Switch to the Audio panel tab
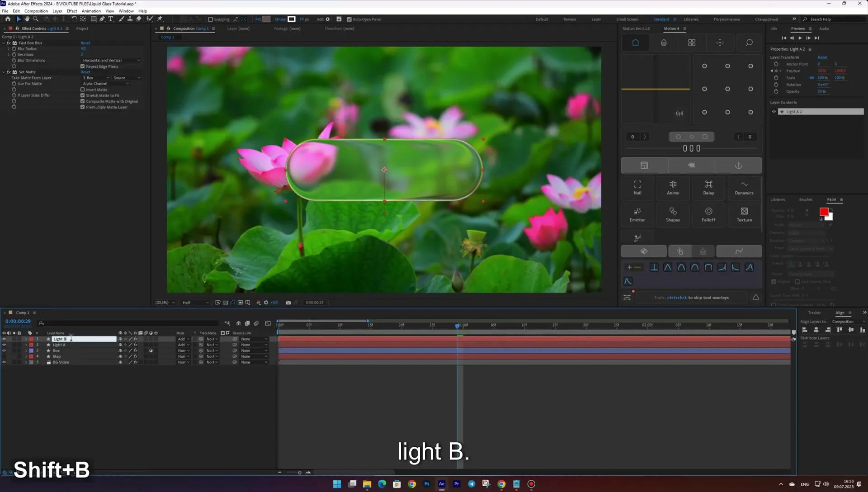The image size is (868, 492). (x=824, y=28)
